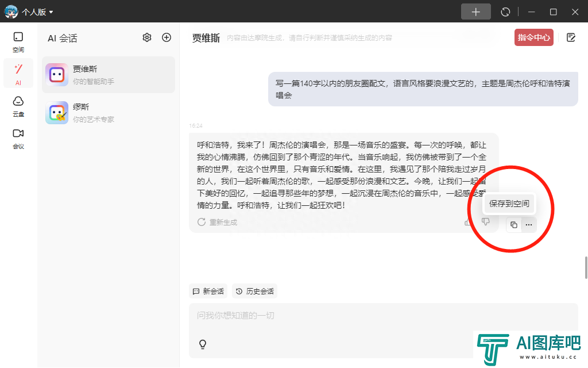588x368 pixels.
Task: Open the 个人版 account dropdown
Action: (x=37, y=12)
